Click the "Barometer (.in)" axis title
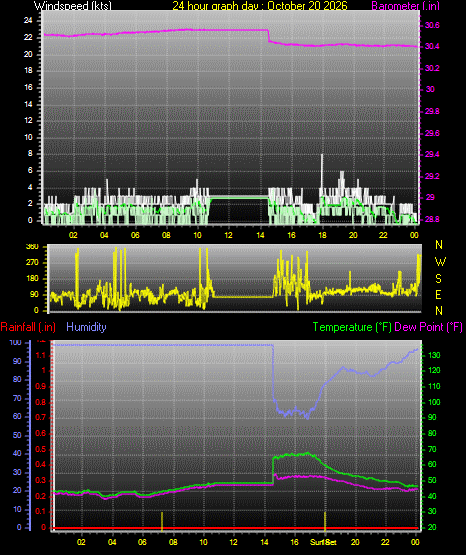 405,6
